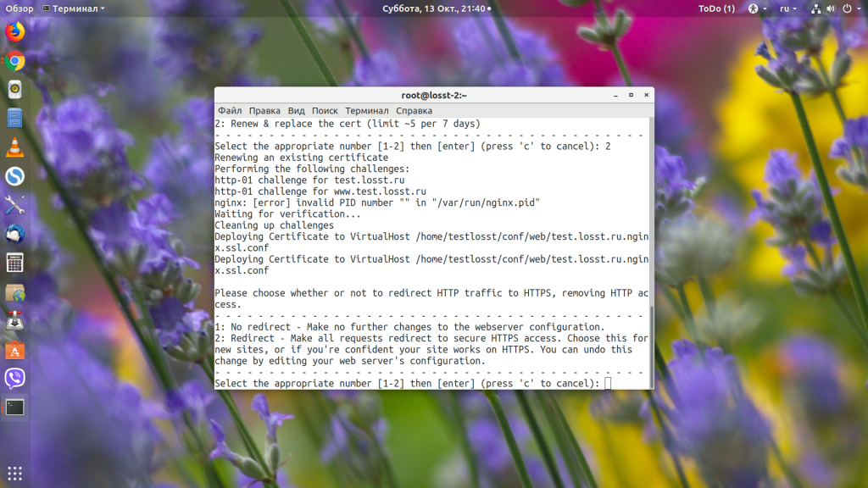868x488 pixels.
Task: Open the Справка help menu
Action: pos(414,110)
